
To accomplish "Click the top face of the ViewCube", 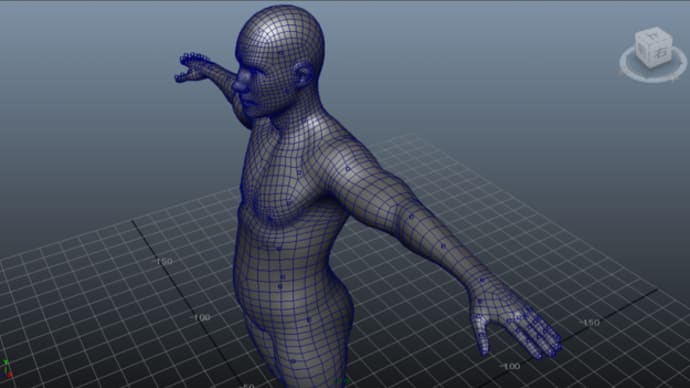I will tap(654, 35).
